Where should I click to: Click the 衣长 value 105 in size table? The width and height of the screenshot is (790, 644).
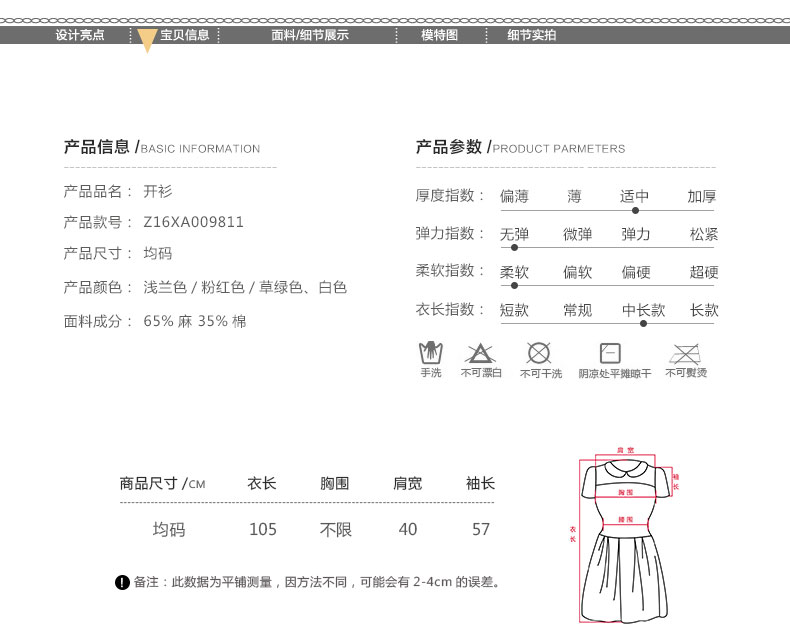(263, 529)
